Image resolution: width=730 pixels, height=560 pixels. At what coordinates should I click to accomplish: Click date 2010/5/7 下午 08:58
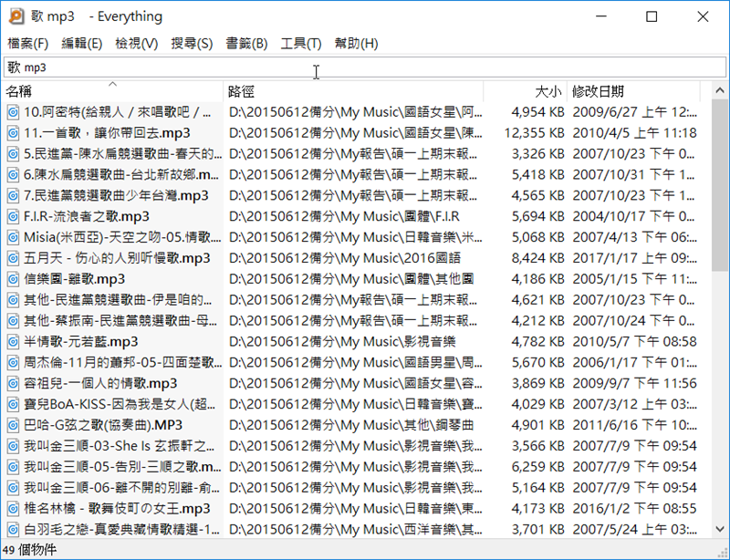tap(634, 342)
